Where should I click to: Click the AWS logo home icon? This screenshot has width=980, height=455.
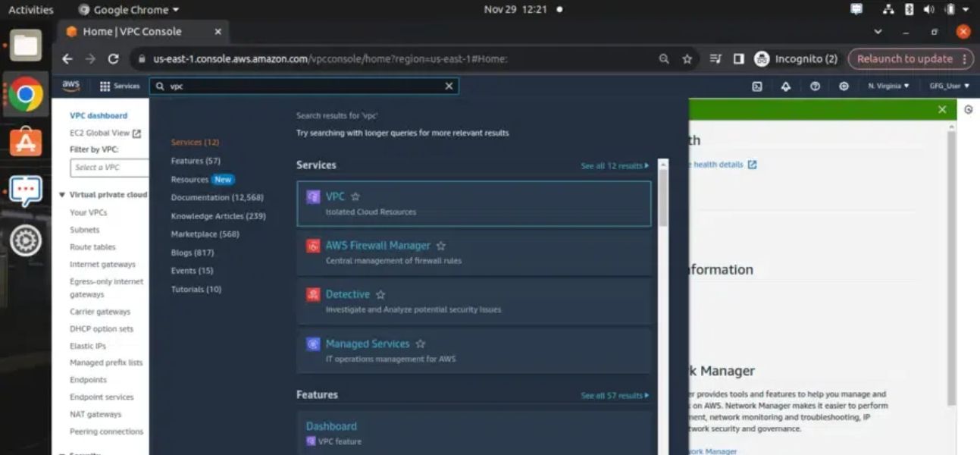click(x=71, y=86)
